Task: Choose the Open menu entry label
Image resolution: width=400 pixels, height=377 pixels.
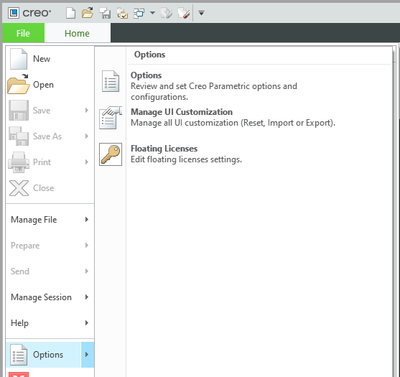Action: [43, 85]
